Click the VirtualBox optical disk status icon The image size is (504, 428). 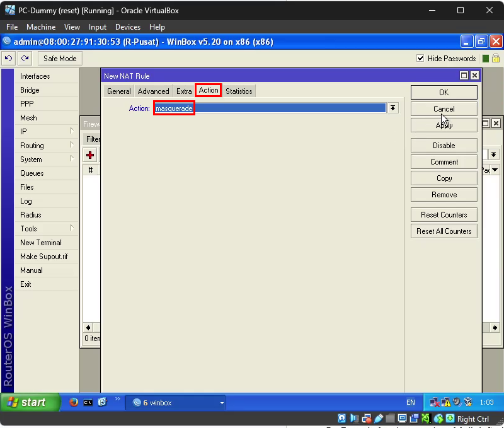click(x=341, y=419)
